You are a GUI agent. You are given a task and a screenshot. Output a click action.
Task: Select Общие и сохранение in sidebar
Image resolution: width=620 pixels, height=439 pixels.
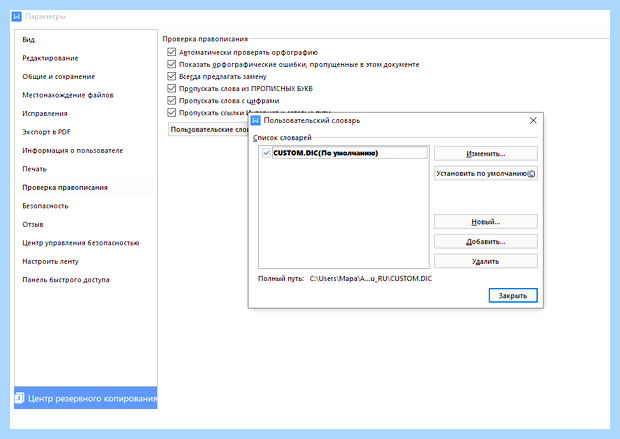click(59, 77)
